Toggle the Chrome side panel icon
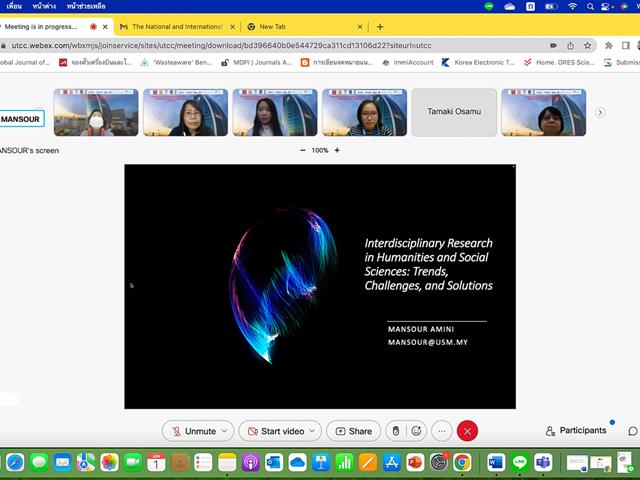 (626, 45)
